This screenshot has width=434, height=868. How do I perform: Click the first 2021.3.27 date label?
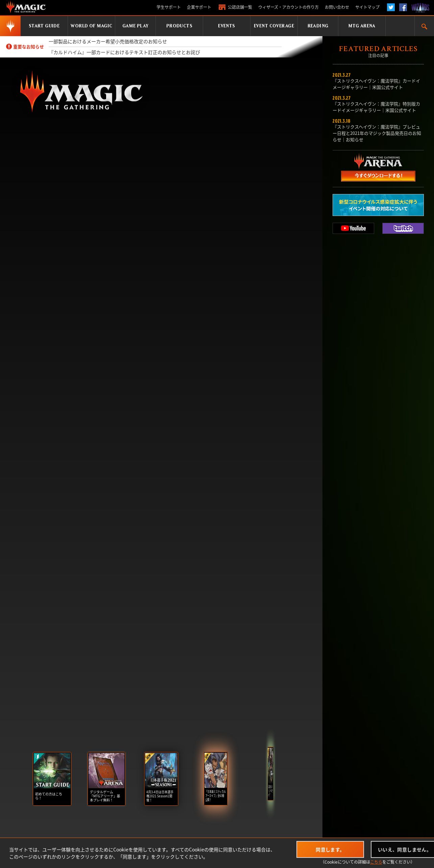[x=341, y=75]
